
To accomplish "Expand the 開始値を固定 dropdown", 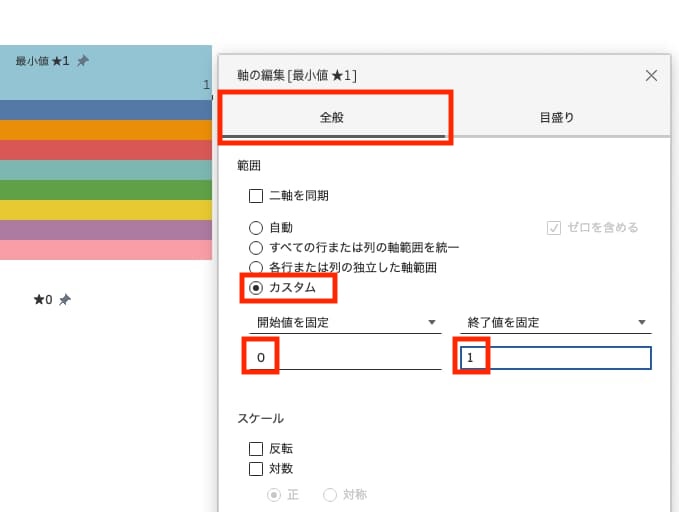I will point(344,322).
